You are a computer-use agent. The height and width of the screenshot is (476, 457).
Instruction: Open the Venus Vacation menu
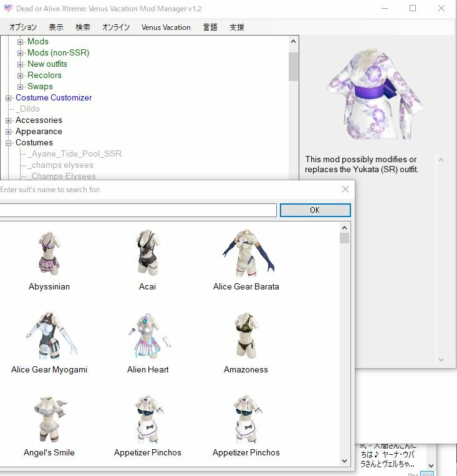click(166, 27)
